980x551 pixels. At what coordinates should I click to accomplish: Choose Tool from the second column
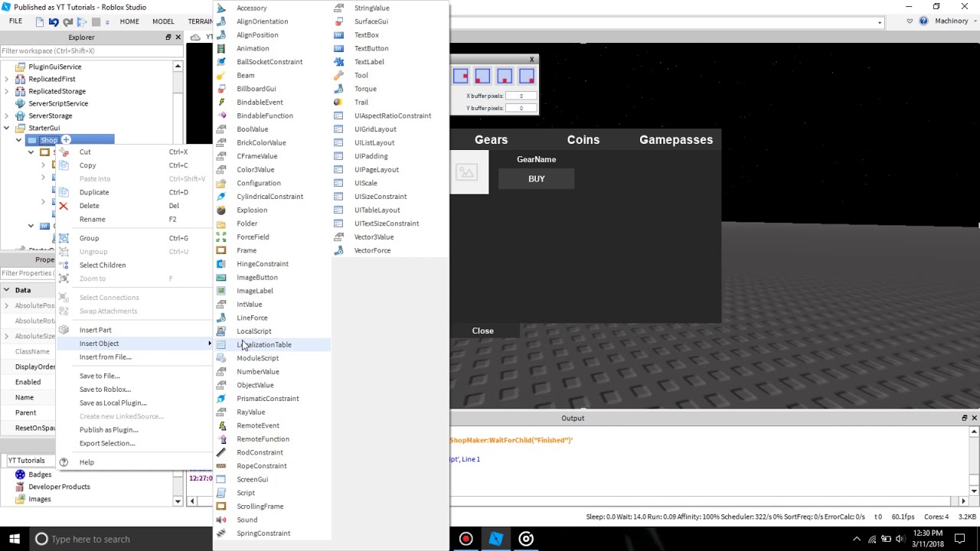[x=390, y=75]
